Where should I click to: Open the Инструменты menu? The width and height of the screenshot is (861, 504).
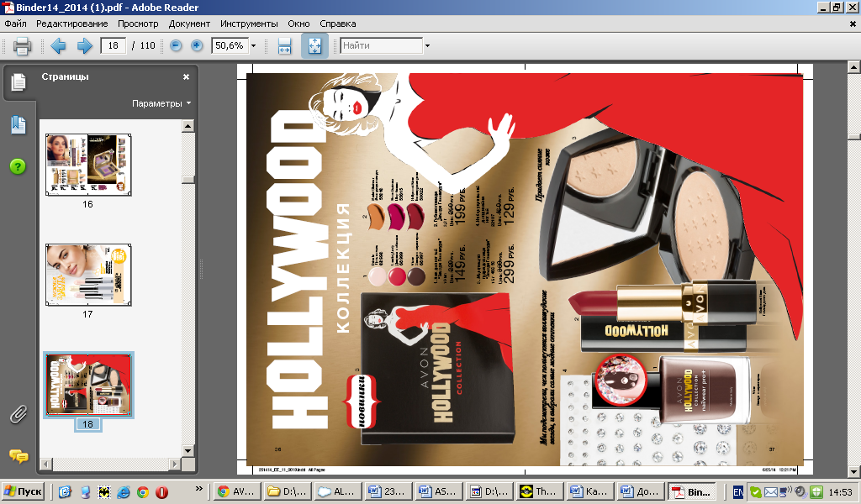[249, 24]
